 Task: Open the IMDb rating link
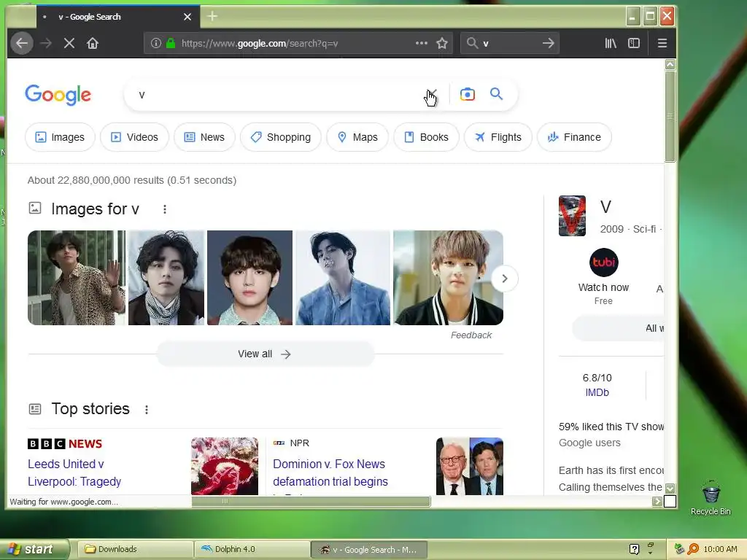[597, 392]
